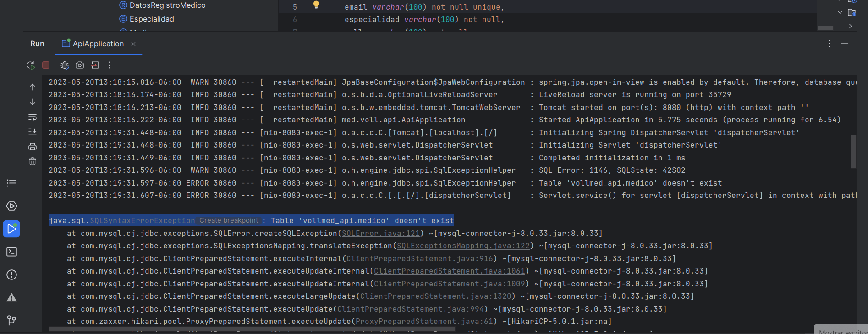Open the ClientPreparedStatement.java:1061 link
Viewport: 868px width, 334px height.
tap(450, 271)
